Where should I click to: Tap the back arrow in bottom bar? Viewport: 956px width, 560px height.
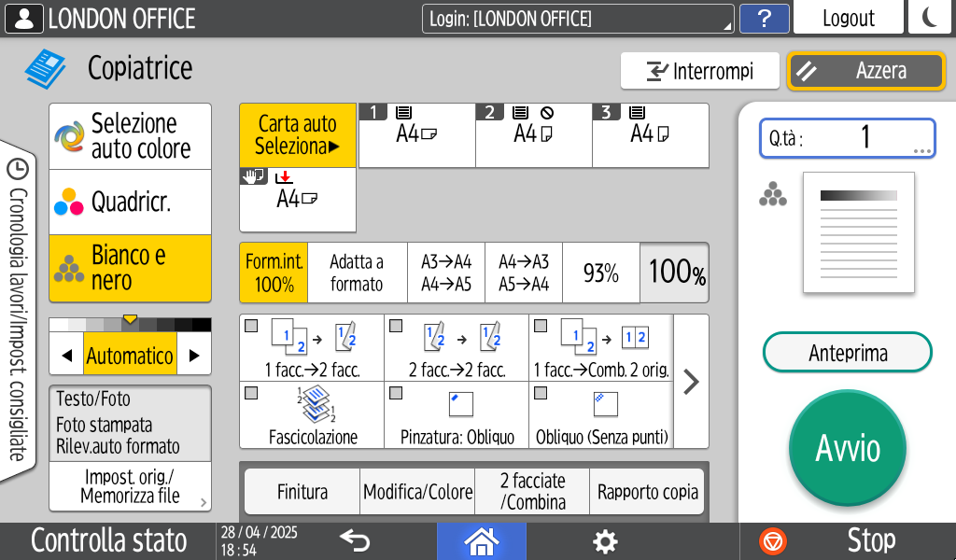pos(355,540)
